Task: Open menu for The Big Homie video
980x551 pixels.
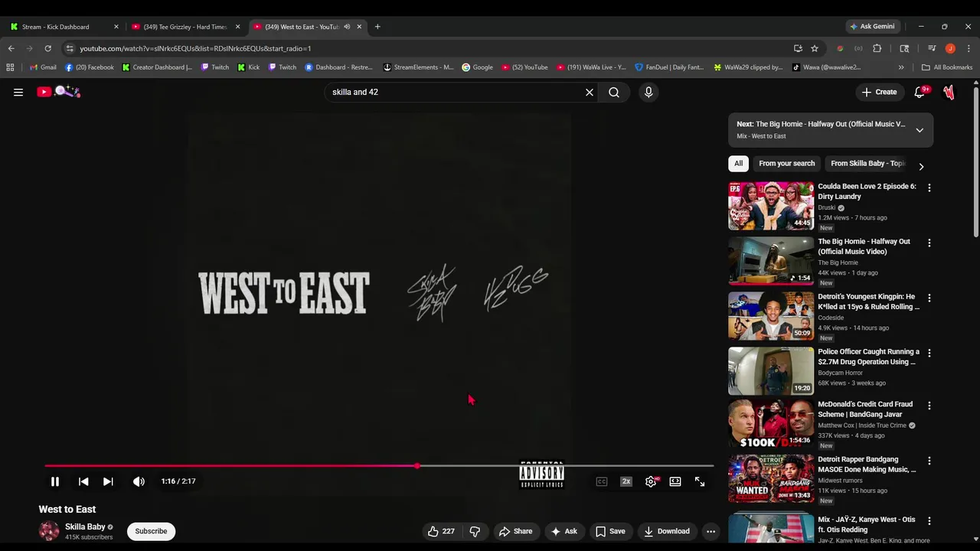Action: click(929, 243)
